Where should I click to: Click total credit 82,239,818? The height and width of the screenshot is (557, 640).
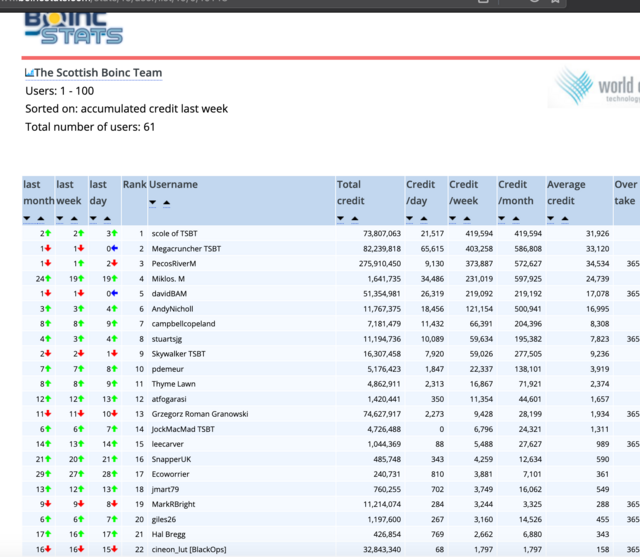click(x=382, y=249)
